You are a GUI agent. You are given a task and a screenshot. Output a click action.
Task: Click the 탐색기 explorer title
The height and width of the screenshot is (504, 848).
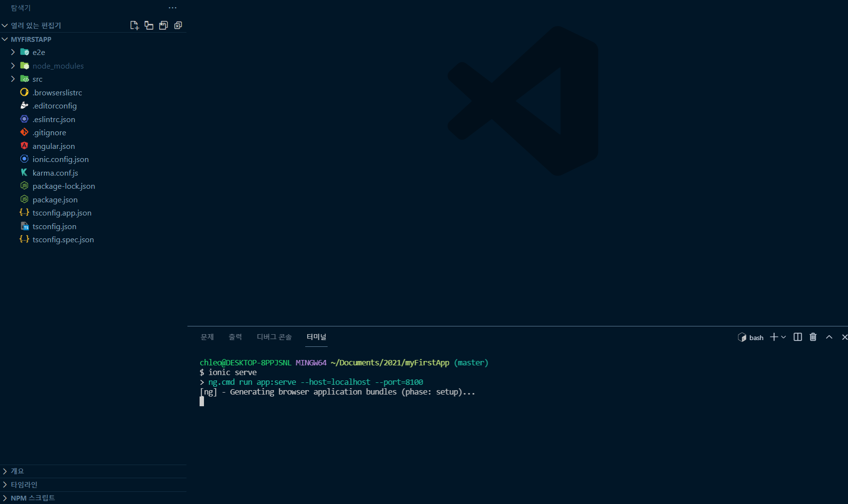coord(20,8)
